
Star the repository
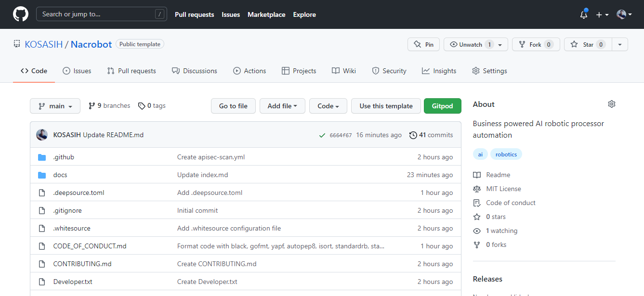[588, 44]
